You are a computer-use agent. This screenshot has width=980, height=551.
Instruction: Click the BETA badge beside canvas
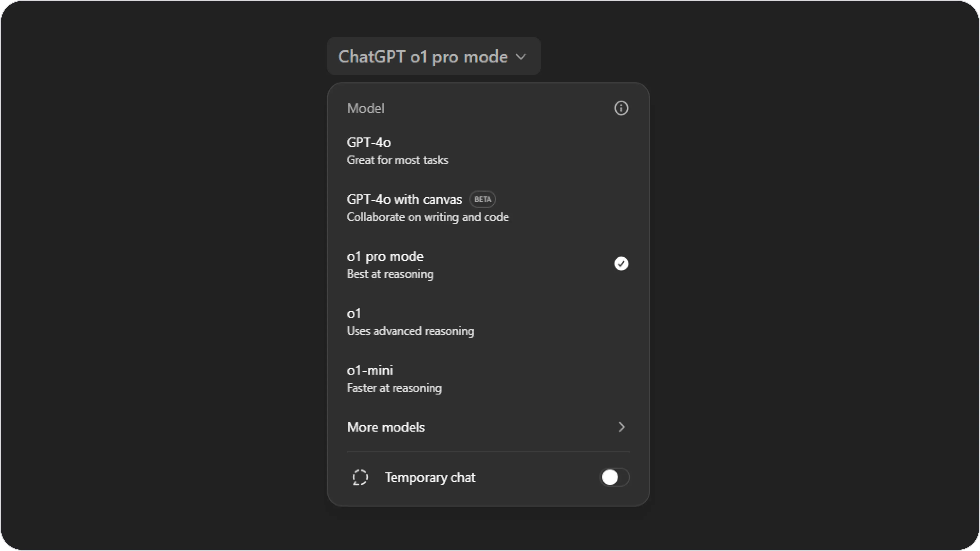482,199
